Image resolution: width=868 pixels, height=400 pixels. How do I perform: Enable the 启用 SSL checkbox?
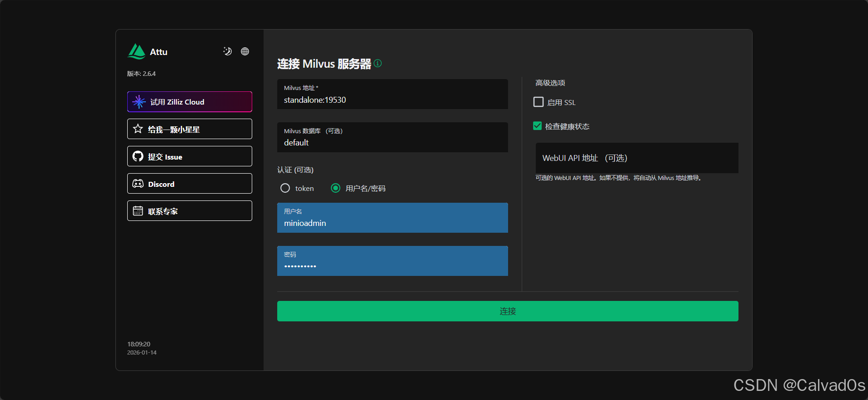539,102
